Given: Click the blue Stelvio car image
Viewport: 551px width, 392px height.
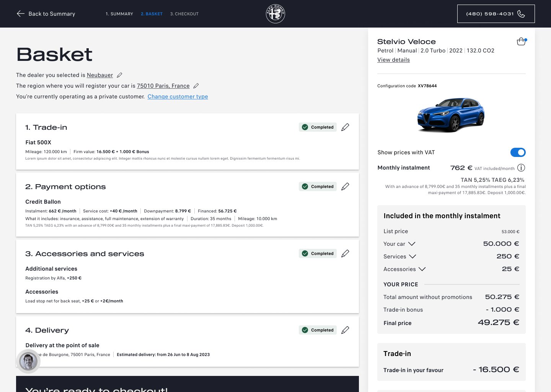Looking at the screenshot, I should (x=451, y=115).
